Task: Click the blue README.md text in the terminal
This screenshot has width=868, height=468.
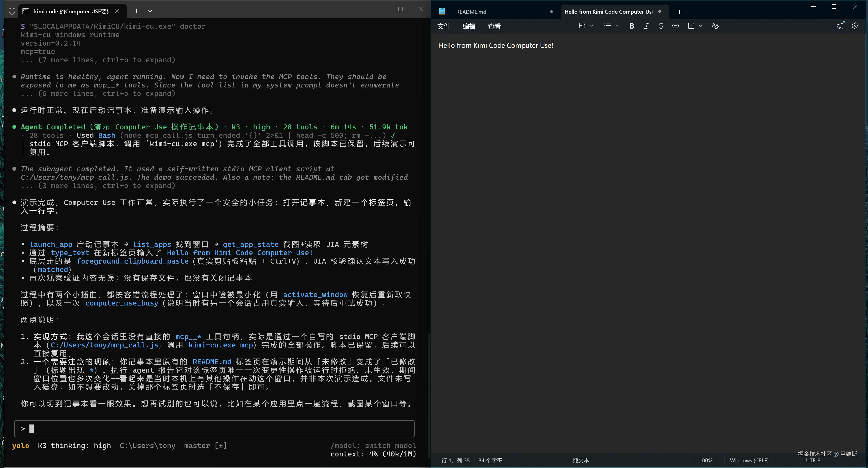Action: (212, 362)
